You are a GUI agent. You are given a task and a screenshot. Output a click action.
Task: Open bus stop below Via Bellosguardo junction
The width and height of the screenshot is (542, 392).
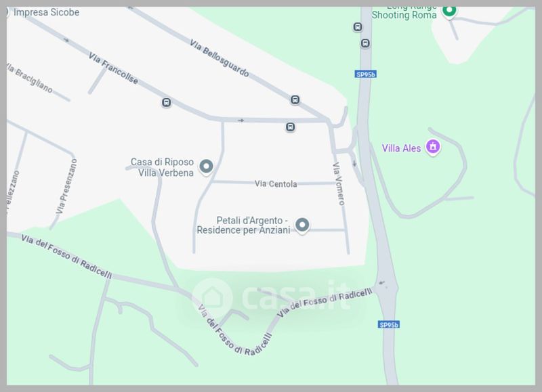coord(291,127)
